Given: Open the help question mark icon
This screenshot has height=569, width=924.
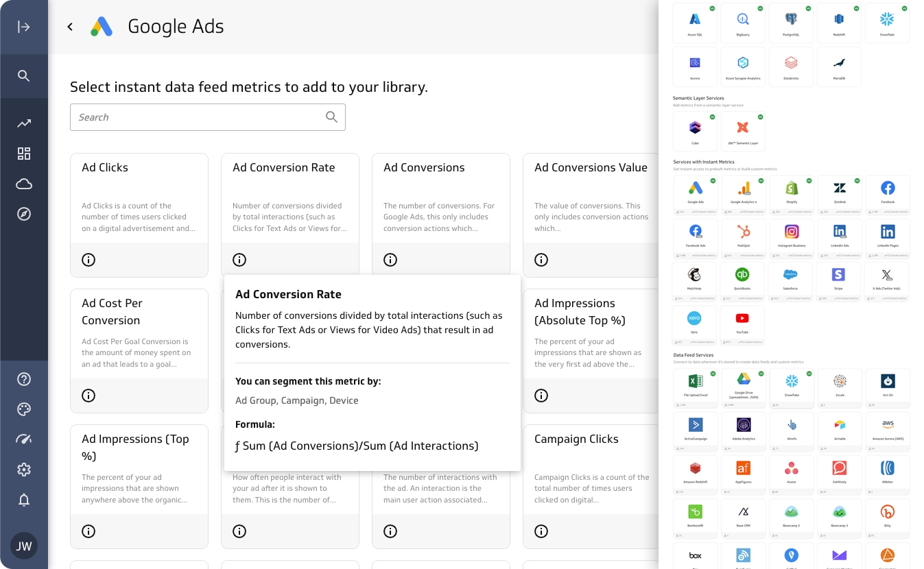Looking at the screenshot, I should point(24,379).
